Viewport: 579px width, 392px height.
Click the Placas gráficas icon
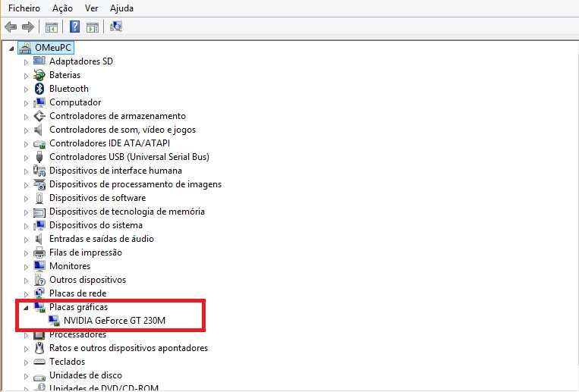[x=39, y=307]
